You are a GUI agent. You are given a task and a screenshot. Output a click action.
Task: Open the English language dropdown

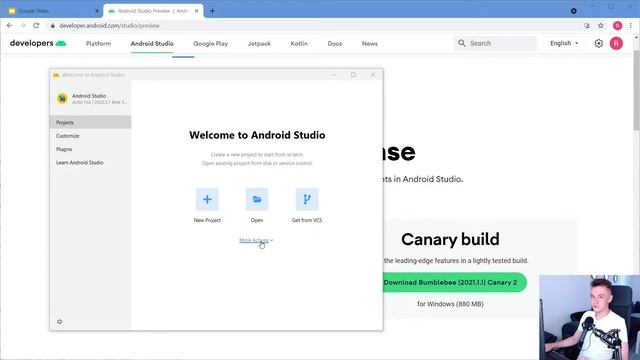click(564, 43)
